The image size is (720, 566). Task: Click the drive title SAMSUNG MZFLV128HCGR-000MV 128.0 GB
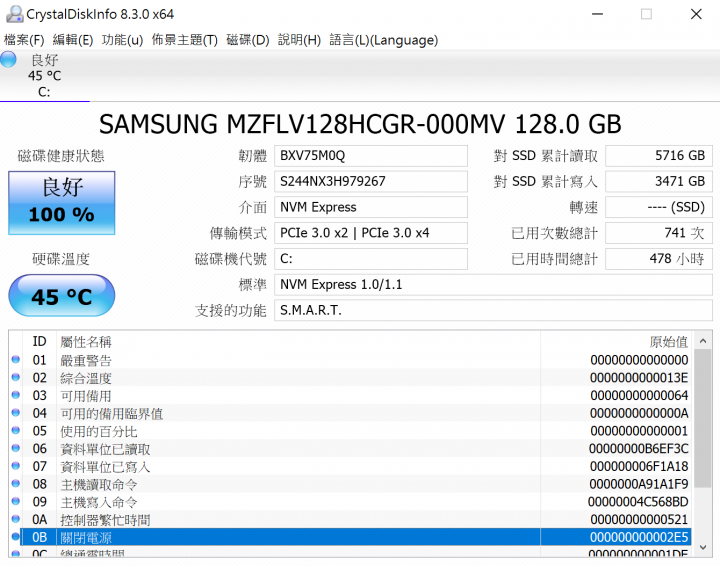point(360,124)
